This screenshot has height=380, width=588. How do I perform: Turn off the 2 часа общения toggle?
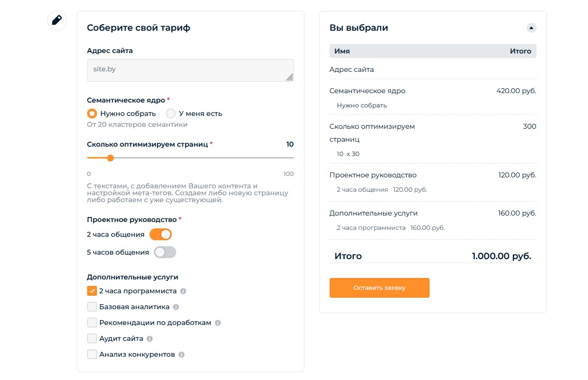tap(160, 234)
